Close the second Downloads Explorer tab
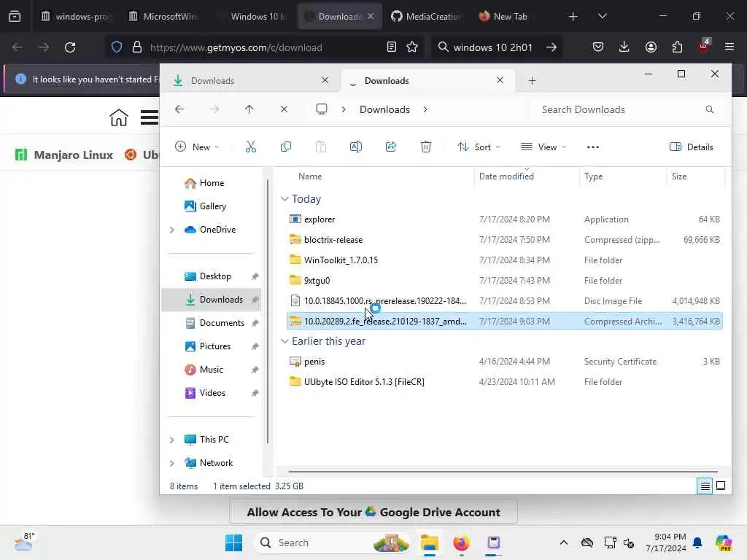Viewport: 747px width, 560px height. click(500, 80)
